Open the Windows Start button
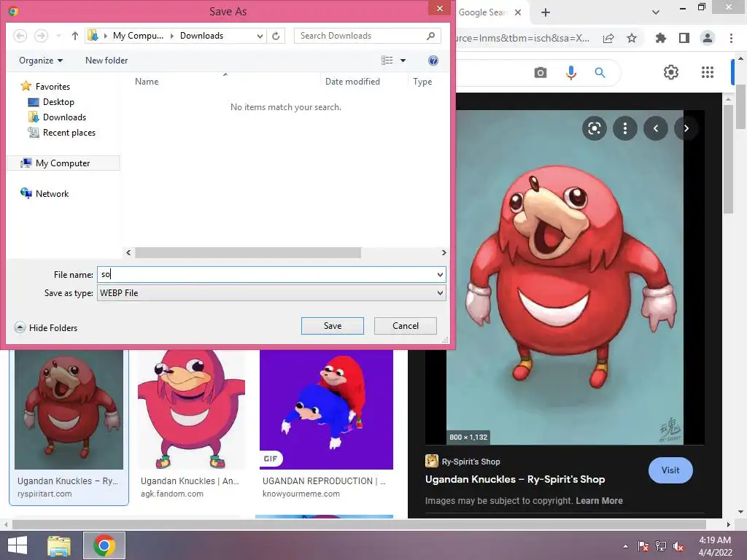This screenshot has height=560, width=747. pos(18,545)
